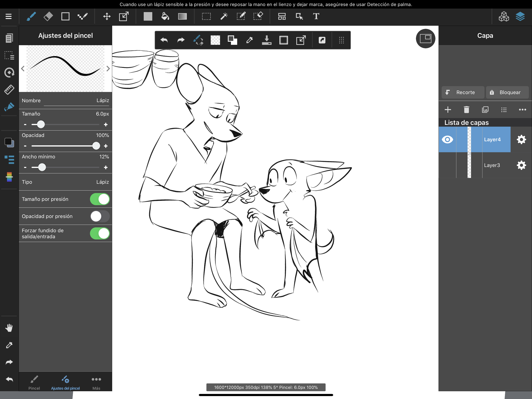Select the Move tool
This screenshot has height=399, width=532.
click(x=107, y=16)
